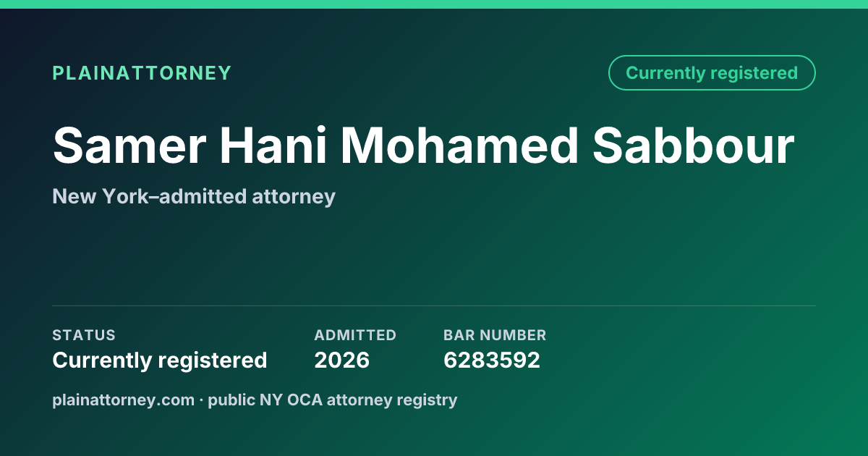Image resolution: width=868 pixels, height=456 pixels.
Task: Click the bar number 6283592
Action: pos(492,360)
